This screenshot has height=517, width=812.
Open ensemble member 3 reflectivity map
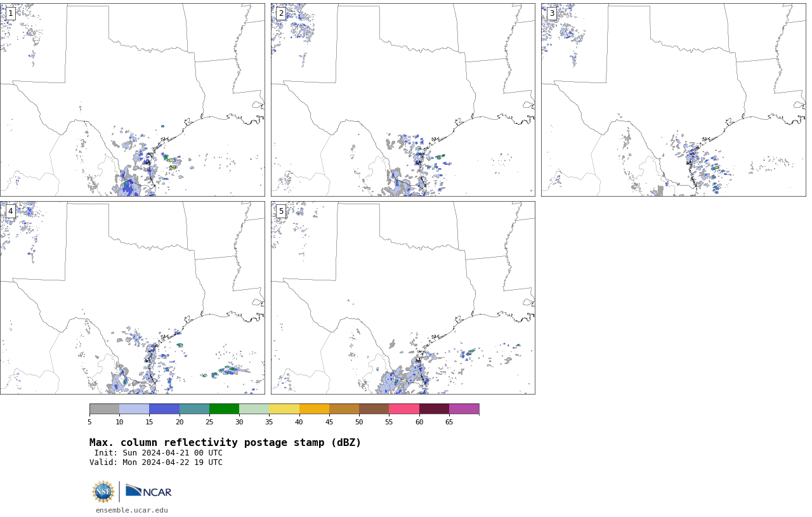(x=673, y=100)
